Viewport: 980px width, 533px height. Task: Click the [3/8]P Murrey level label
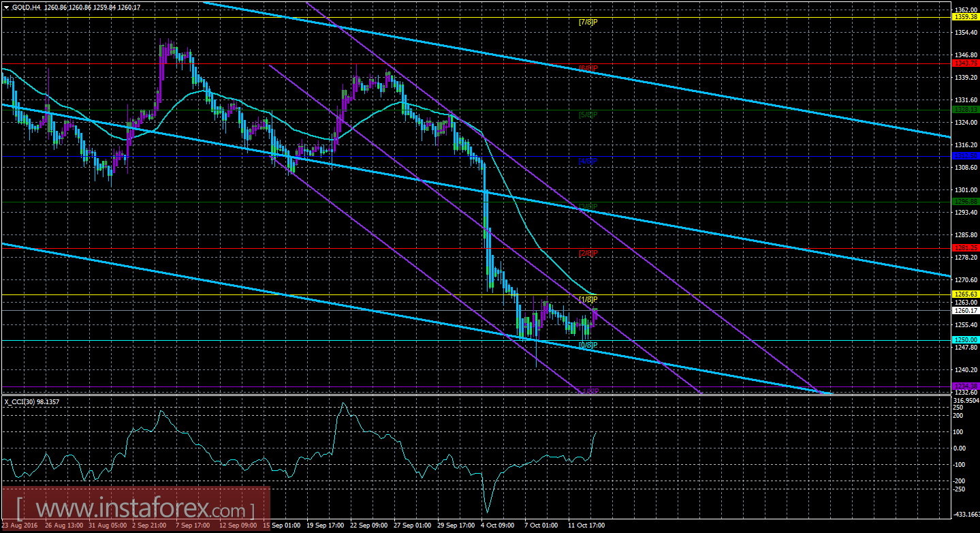(x=588, y=207)
